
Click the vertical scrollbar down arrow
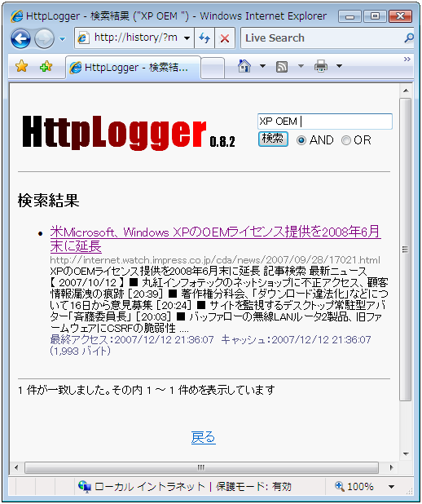point(406,454)
